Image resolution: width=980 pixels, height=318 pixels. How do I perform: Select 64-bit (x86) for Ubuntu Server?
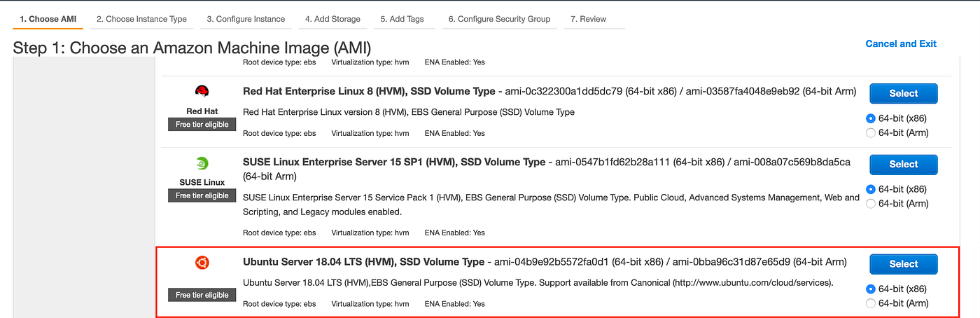pyautogui.click(x=871, y=289)
